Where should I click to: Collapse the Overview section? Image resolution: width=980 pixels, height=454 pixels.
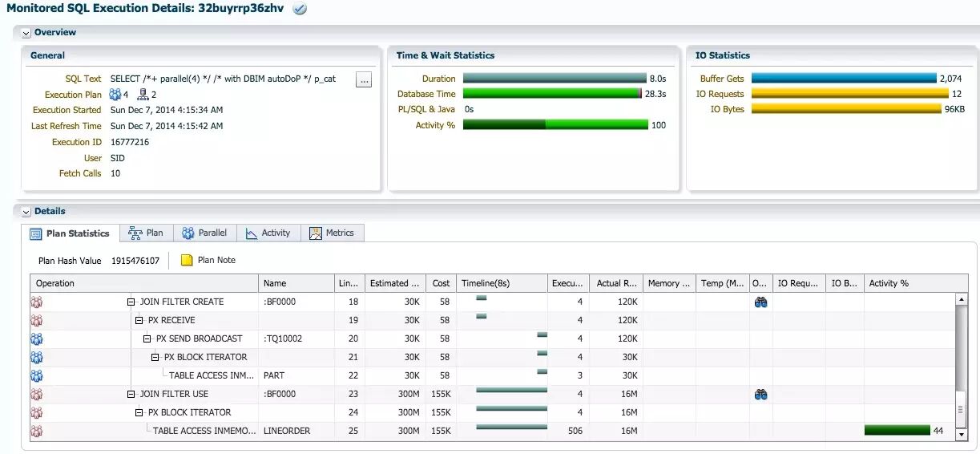[x=26, y=33]
